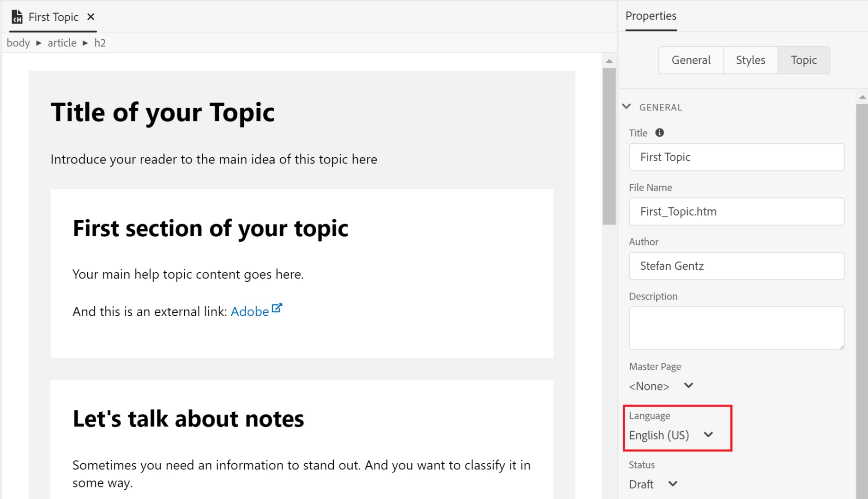
Task: Click the File Name input field
Action: pyautogui.click(x=736, y=212)
